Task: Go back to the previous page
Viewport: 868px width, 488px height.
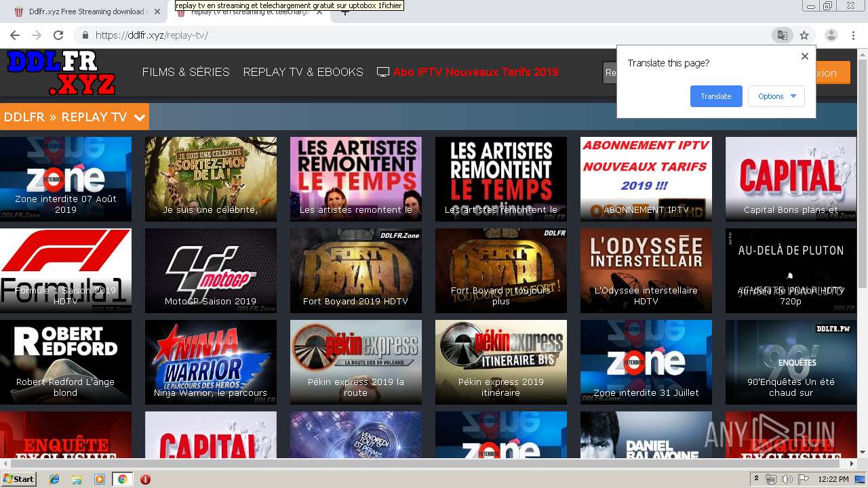Action: [x=14, y=35]
